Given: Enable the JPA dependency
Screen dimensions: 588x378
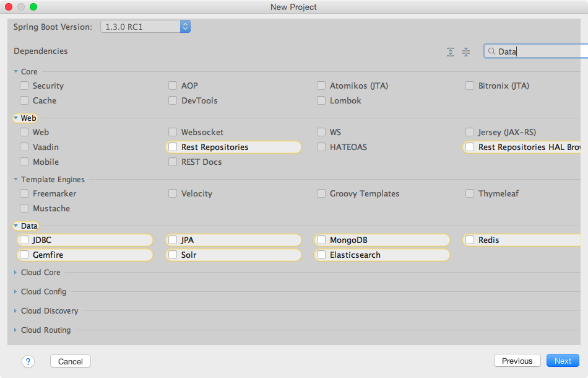Looking at the screenshot, I should tap(173, 240).
